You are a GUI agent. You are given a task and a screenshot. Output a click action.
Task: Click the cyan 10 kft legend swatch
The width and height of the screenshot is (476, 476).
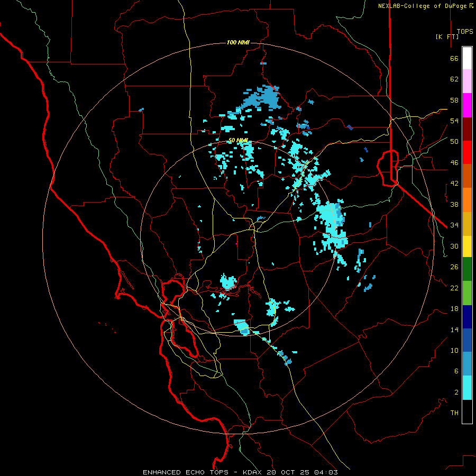coord(467,388)
